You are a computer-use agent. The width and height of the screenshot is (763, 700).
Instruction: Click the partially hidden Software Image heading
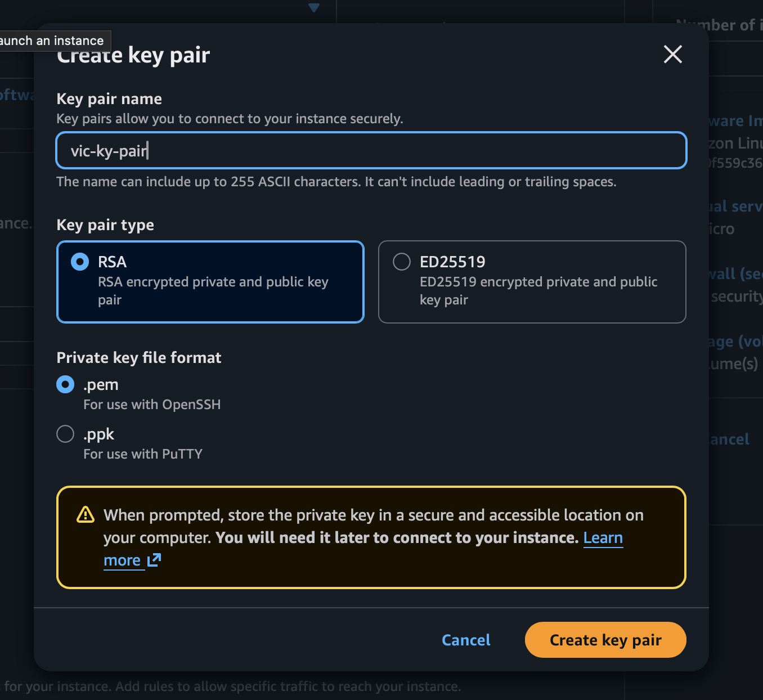[735, 121]
